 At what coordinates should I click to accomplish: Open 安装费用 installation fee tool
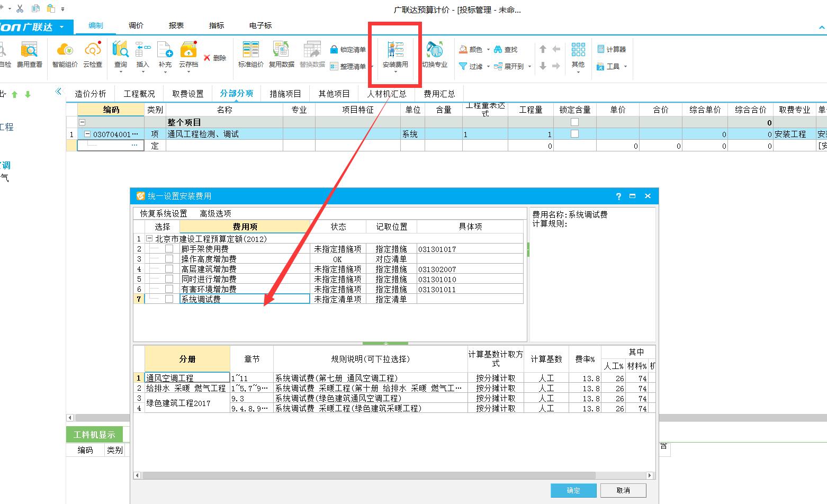coord(395,55)
